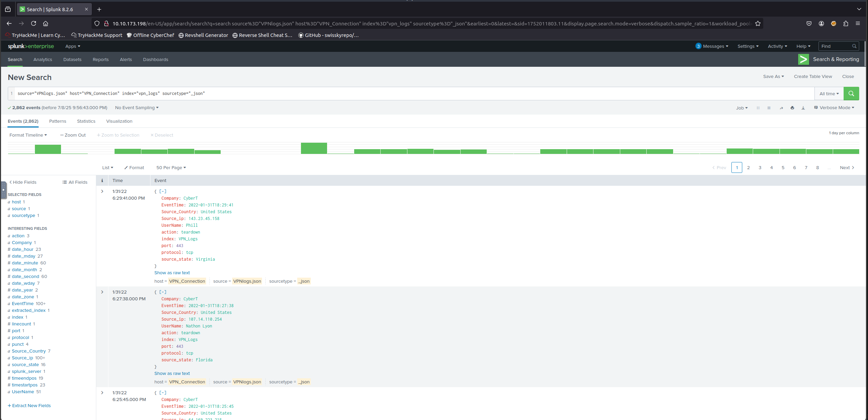Open the Datasets nav item
Screen dimensions: 868x420
[72, 59]
